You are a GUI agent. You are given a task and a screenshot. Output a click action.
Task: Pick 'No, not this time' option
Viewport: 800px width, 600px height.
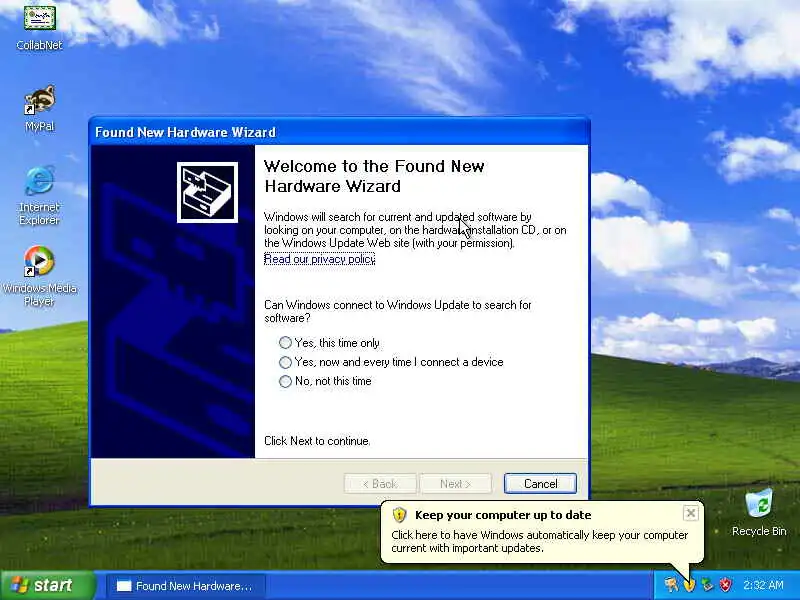(325, 381)
